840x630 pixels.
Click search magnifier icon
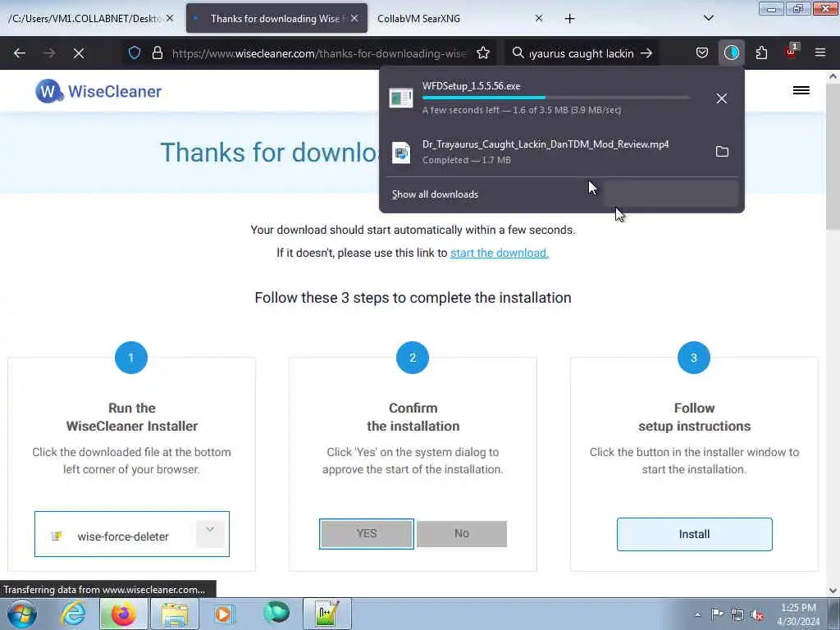(x=518, y=52)
